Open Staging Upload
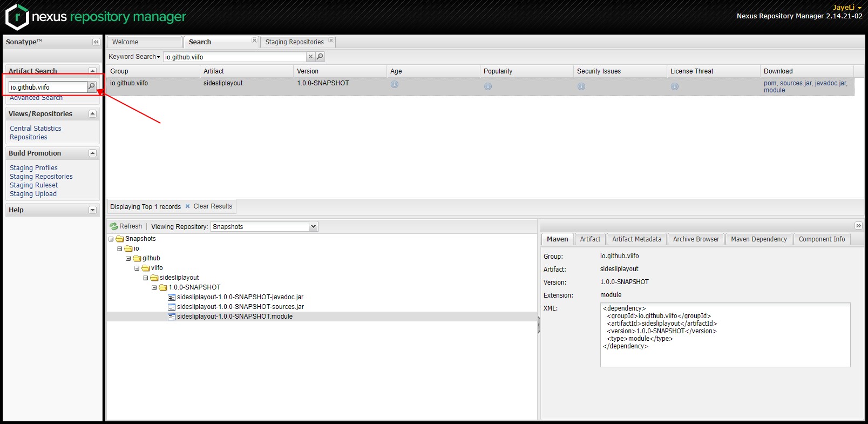The image size is (868, 424). [x=33, y=194]
